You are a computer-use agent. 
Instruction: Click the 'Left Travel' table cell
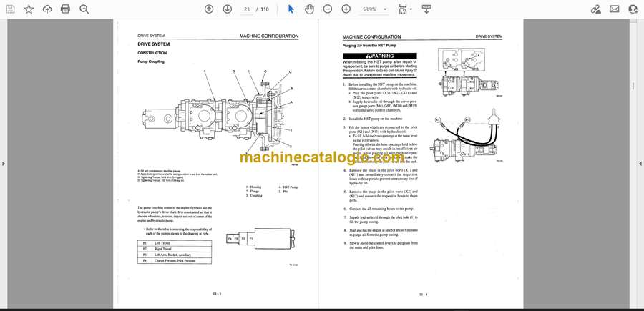tap(182, 243)
